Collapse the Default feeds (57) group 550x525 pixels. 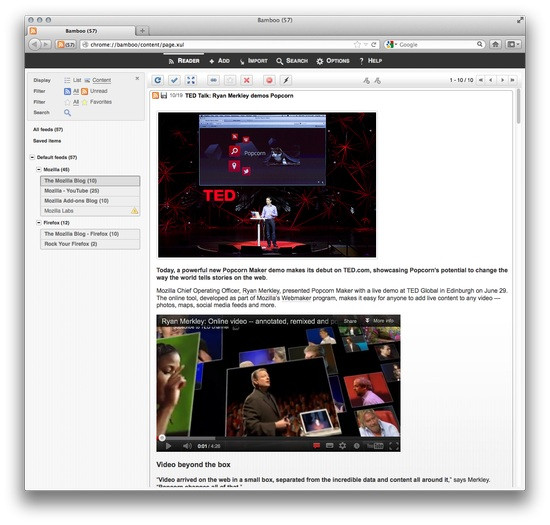[32, 157]
